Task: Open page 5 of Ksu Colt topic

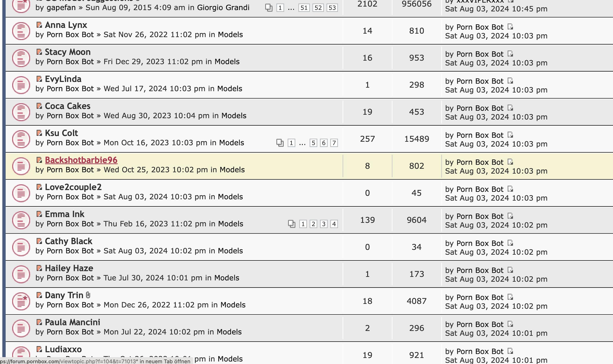Action: [x=313, y=143]
